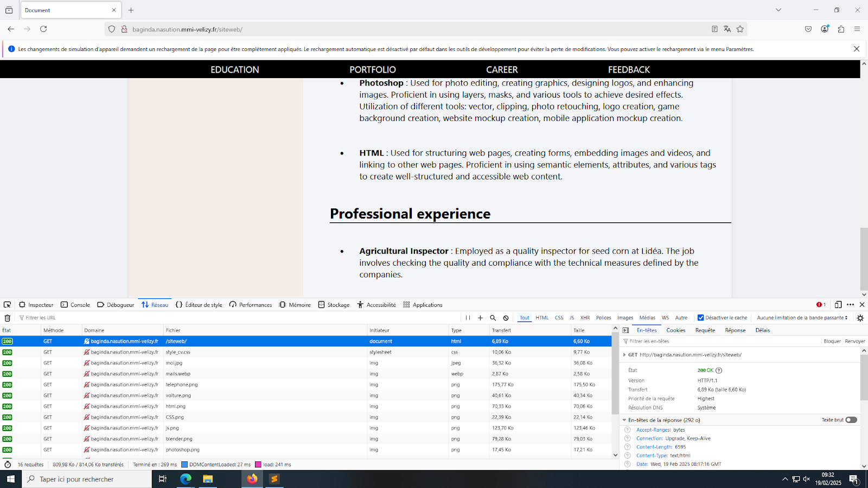868x488 pixels.
Task: Open the request blocking icon
Action: 506,318
